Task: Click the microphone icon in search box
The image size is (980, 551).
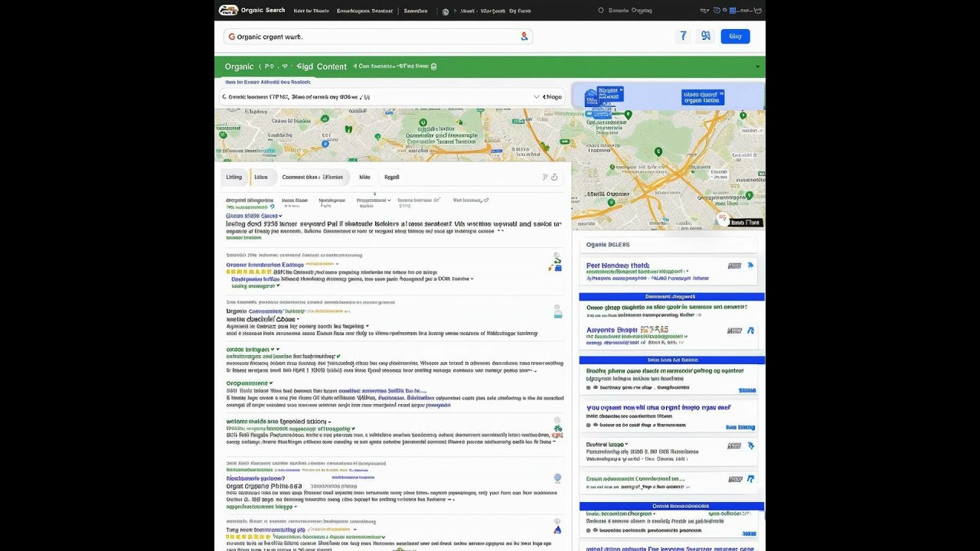Action: [x=524, y=36]
